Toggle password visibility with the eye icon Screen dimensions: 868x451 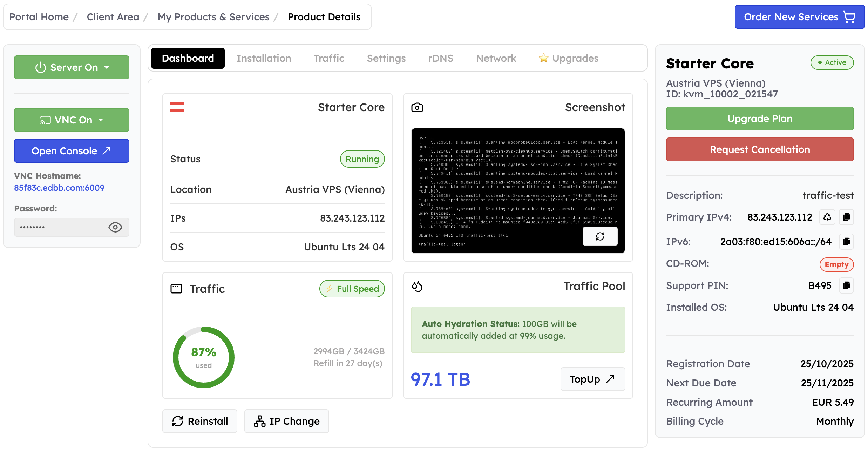click(x=115, y=227)
